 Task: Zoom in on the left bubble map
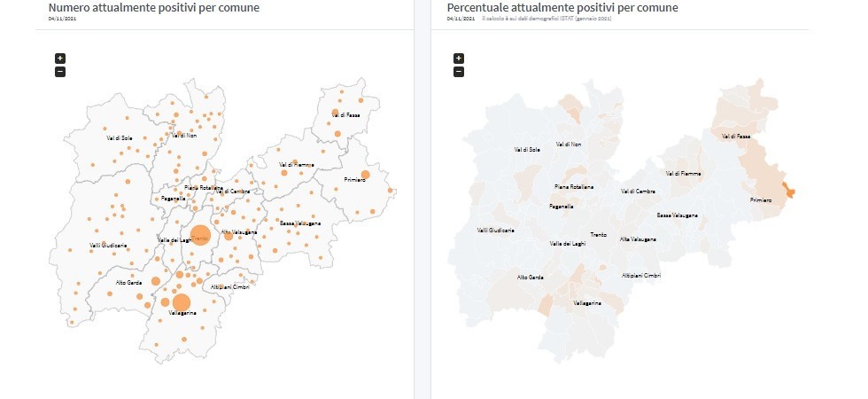tap(60, 59)
